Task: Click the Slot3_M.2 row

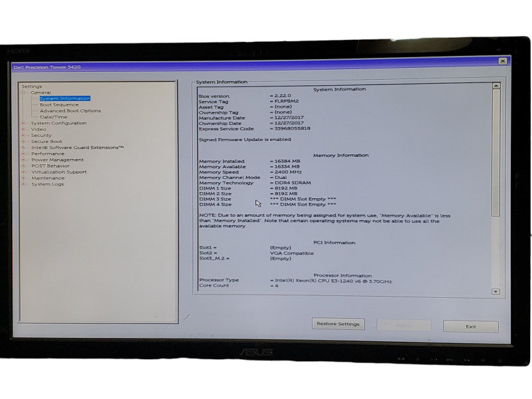Action: pos(245,259)
